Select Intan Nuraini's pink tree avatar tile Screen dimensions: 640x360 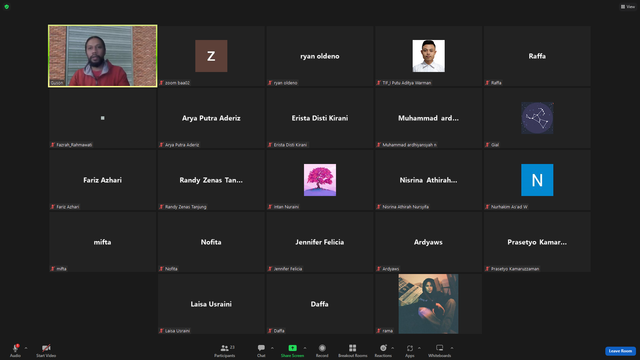point(320,180)
